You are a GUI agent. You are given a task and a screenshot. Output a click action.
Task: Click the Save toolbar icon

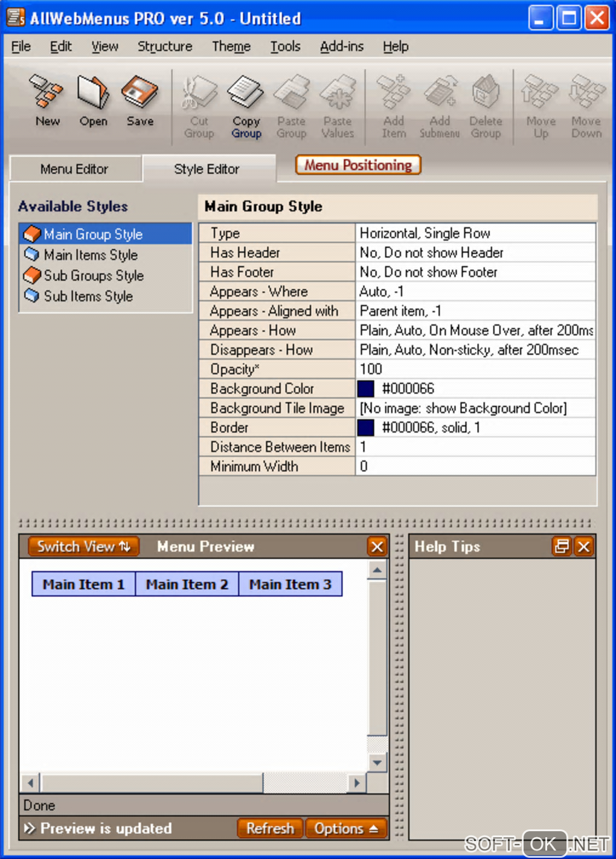pyautogui.click(x=140, y=101)
